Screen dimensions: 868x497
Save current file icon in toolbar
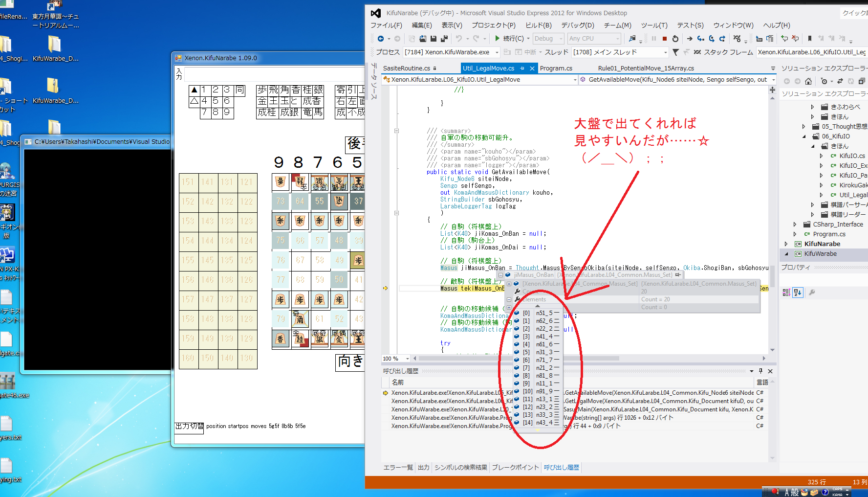tap(434, 39)
